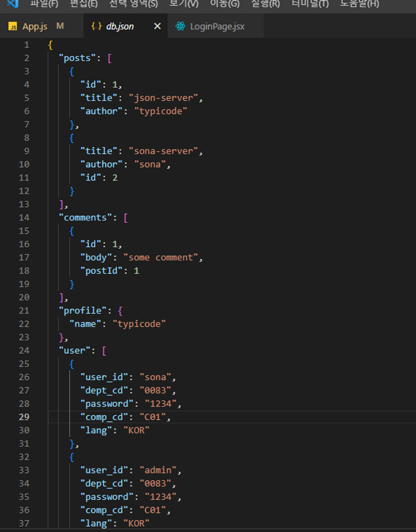Switch to the LoginPage.jsx tab
Viewport: 416px width, 532px height.
(217, 26)
